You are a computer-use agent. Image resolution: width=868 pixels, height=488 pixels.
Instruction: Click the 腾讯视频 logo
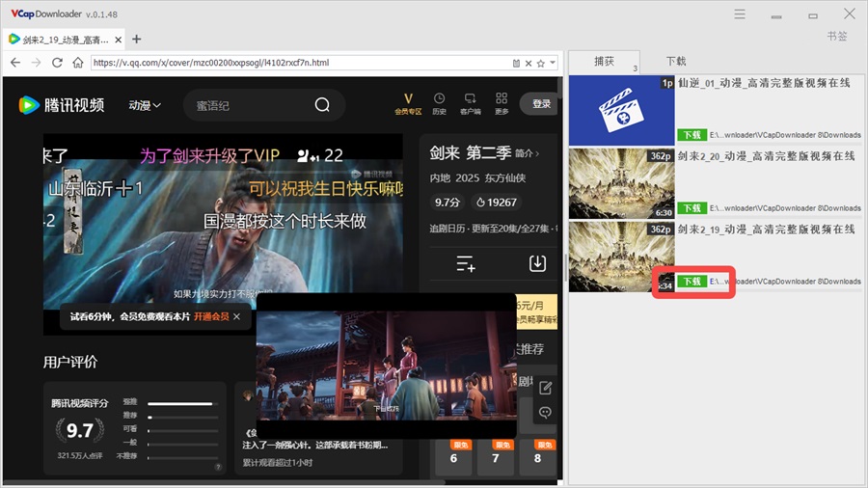pos(62,104)
